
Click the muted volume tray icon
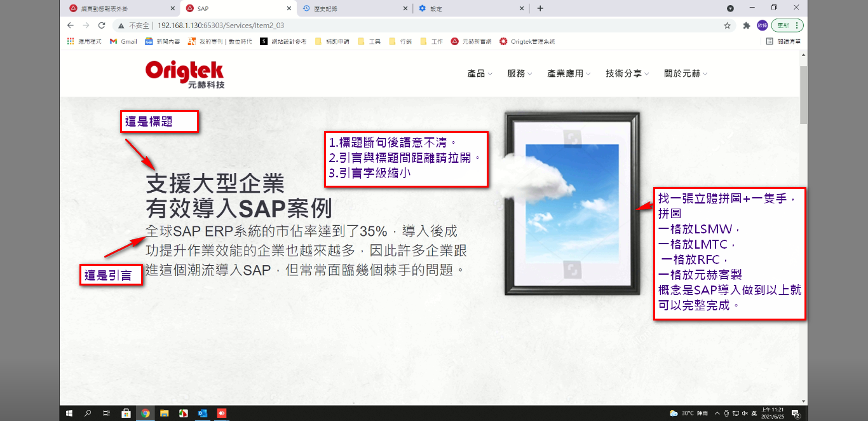click(745, 413)
